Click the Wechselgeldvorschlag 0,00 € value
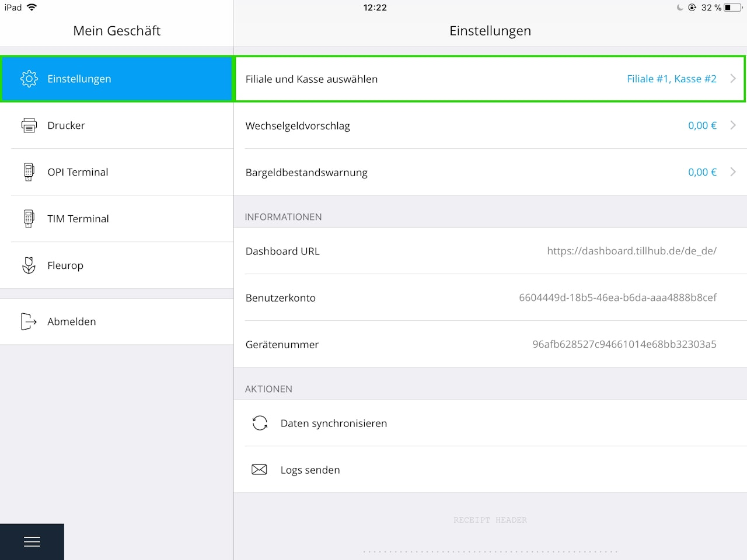Screen dimensions: 747x560 702,125
